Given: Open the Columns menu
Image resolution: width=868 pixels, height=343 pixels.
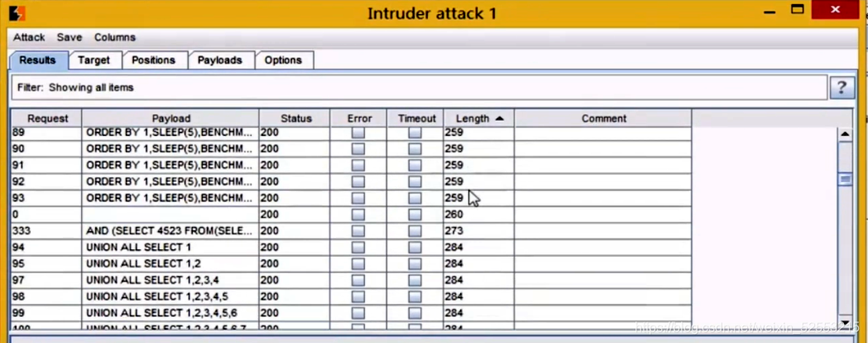Looking at the screenshot, I should click(x=114, y=37).
